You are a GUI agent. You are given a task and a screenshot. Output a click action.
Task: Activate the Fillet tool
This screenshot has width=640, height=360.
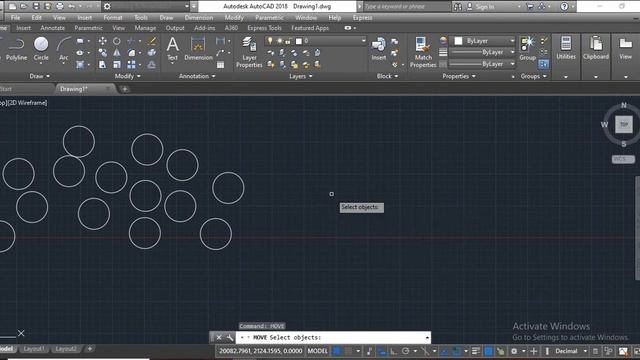pyautogui.click(x=131, y=53)
